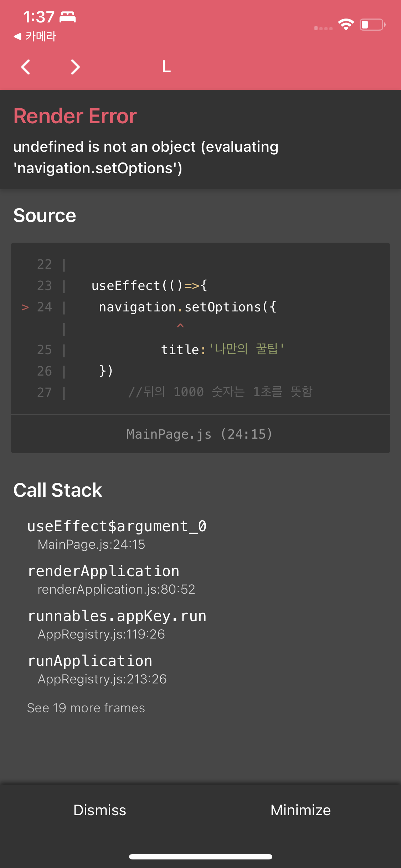This screenshot has height=868, width=401.
Task: Open MainPage.js (24:15) source link
Action: coord(200,434)
